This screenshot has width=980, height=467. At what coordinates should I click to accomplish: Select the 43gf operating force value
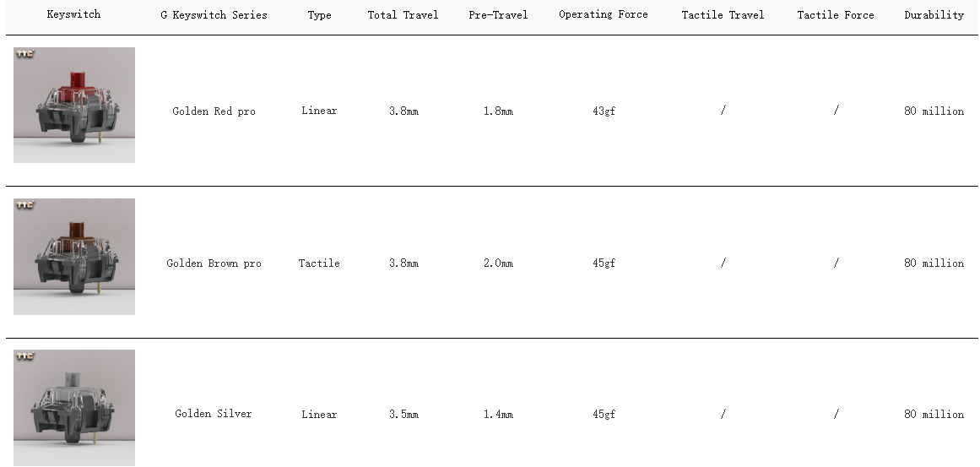point(604,111)
